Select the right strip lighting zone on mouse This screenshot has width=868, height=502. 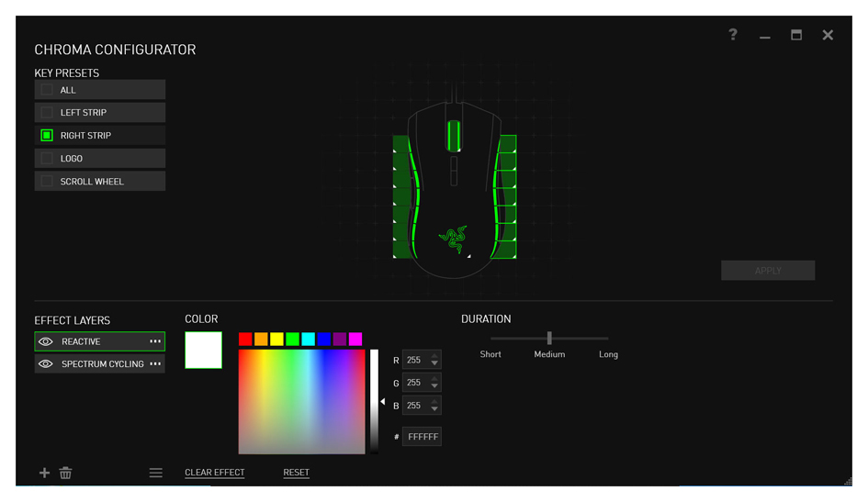[505, 196]
